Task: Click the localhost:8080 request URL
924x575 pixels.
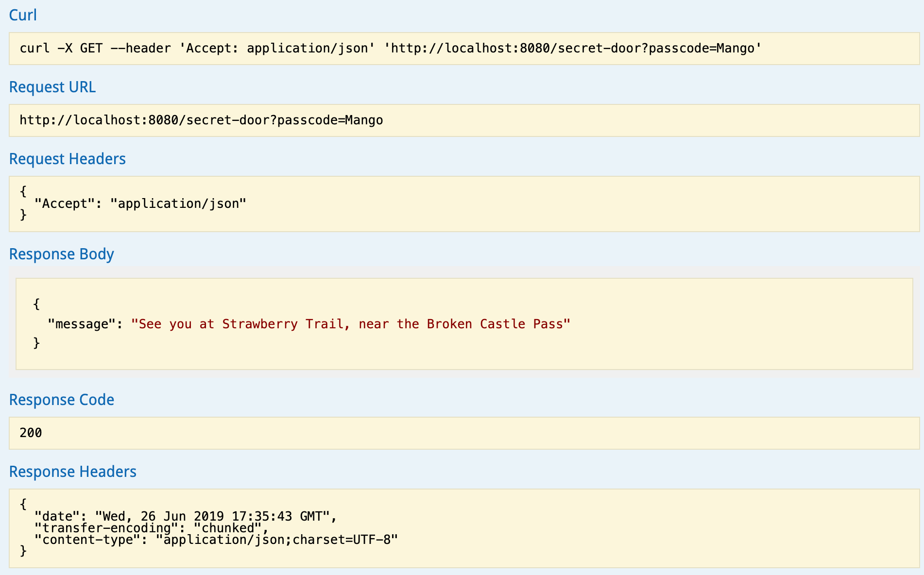Action: click(201, 120)
